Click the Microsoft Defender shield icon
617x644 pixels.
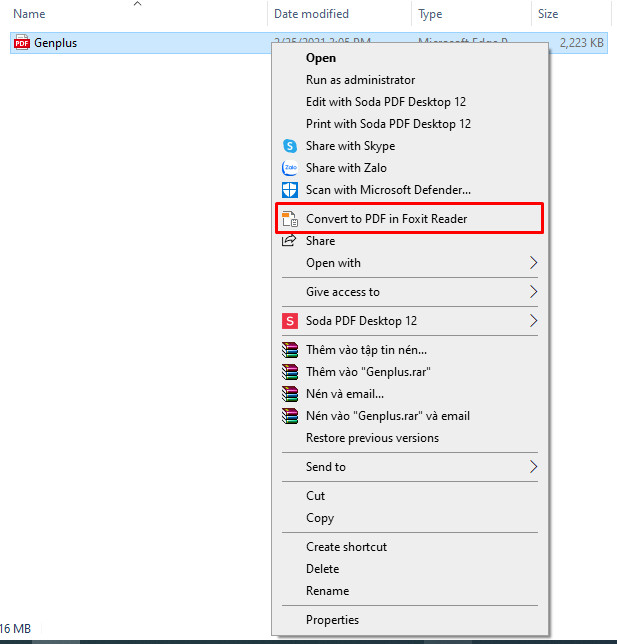tap(290, 190)
